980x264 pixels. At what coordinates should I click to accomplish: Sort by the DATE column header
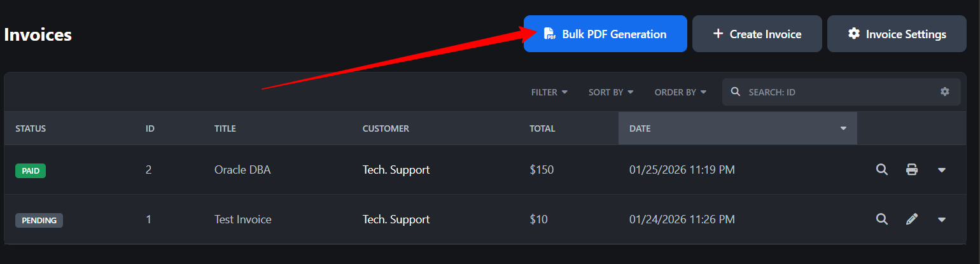pos(738,129)
